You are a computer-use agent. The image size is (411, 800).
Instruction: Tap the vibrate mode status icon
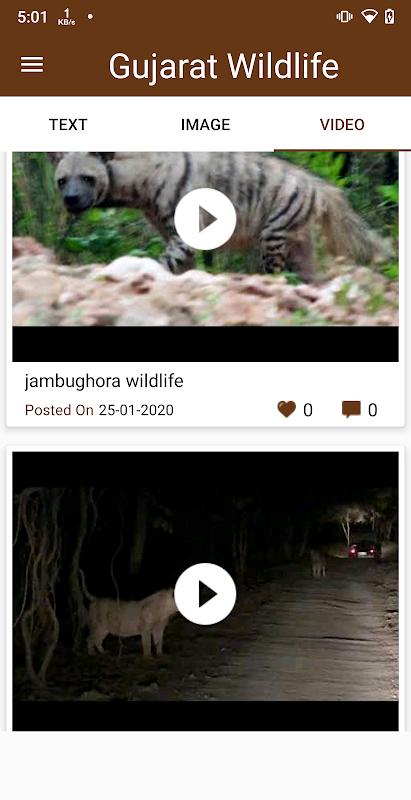click(x=345, y=17)
